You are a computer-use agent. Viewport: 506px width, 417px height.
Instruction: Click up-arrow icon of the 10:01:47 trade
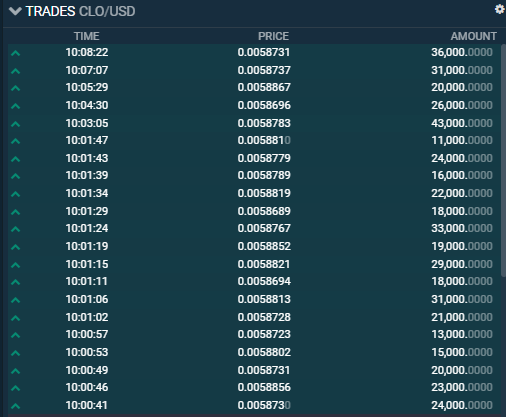tap(15, 141)
